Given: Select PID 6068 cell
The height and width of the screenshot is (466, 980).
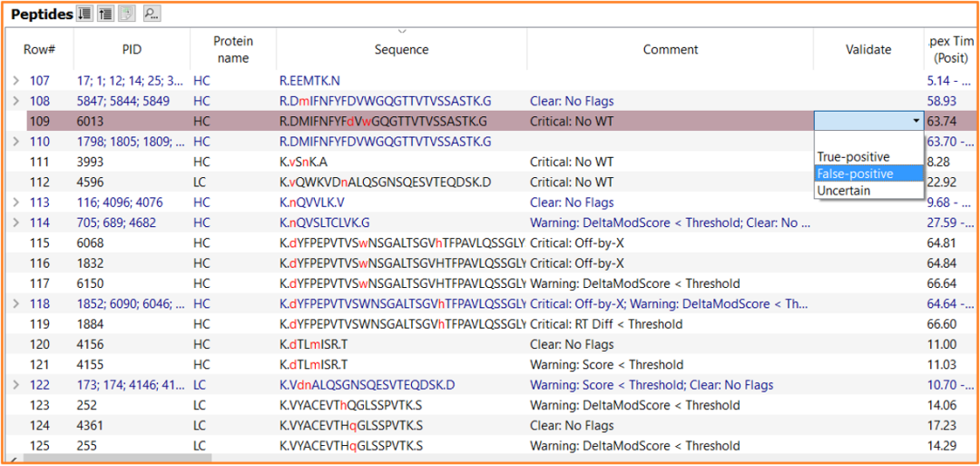Looking at the screenshot, I should click(x=89, y=243).
